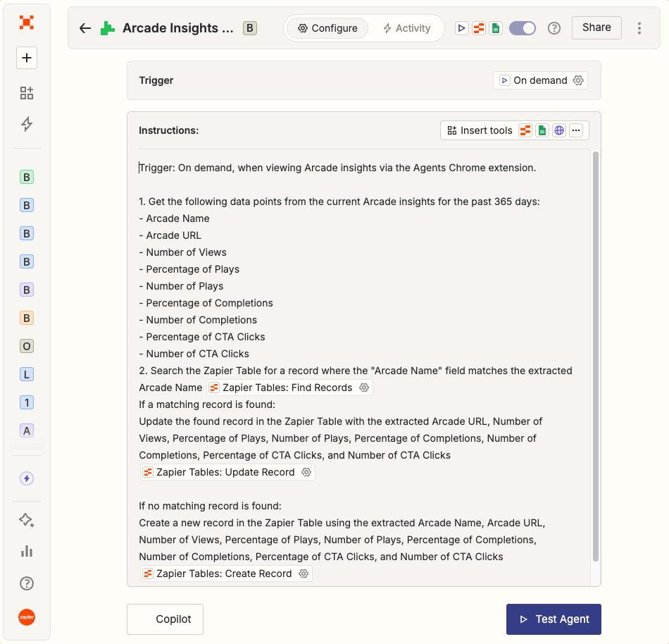Click the '- Percentage of Completions' line
669x644 pixels.
click(x=206, y=303)
